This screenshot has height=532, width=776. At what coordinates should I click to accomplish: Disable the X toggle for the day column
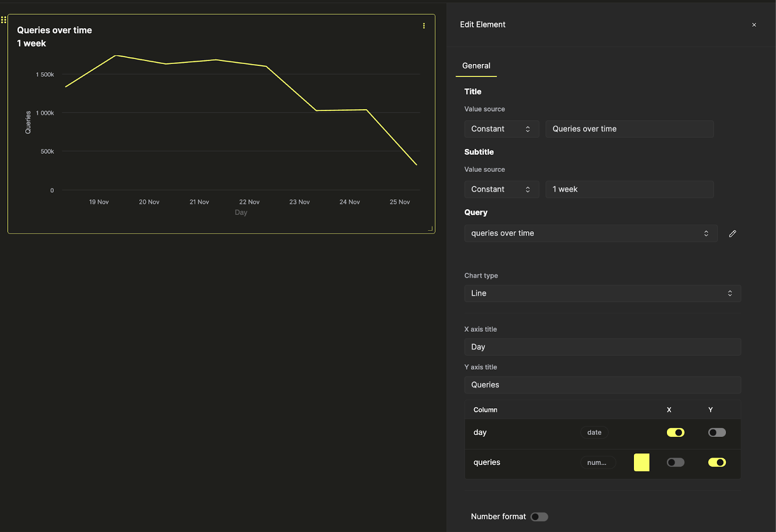(676, 432)
